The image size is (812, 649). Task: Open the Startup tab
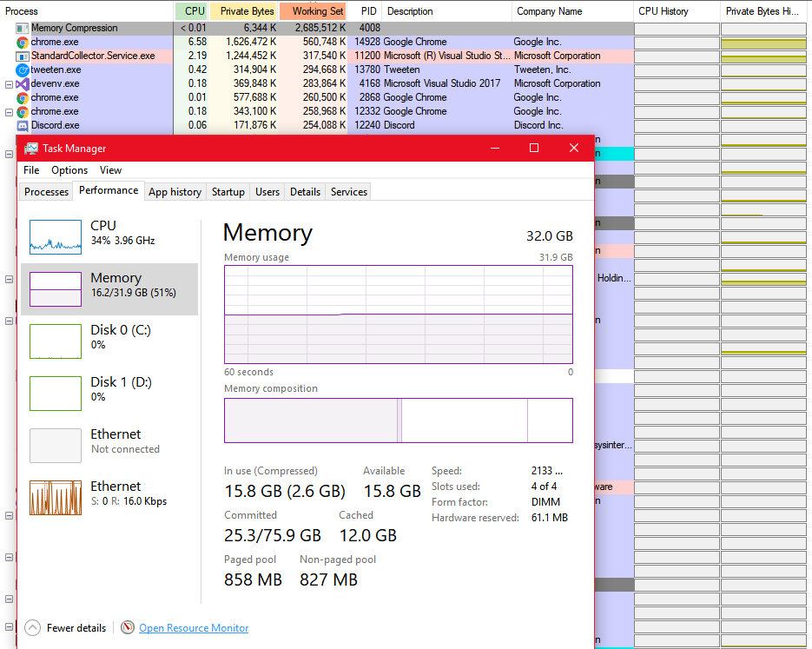(228, 192)
